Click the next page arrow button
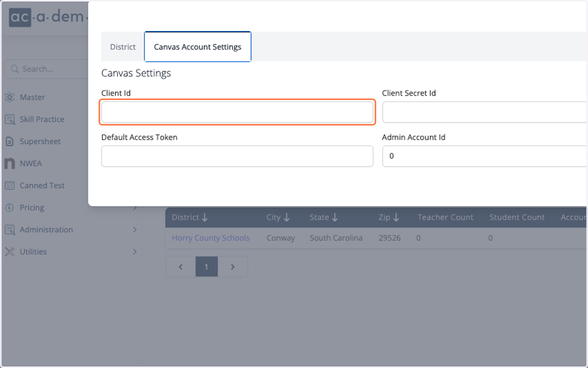This screenshot has height=368, width=588. pyautogui.click(x=233, y=266)
